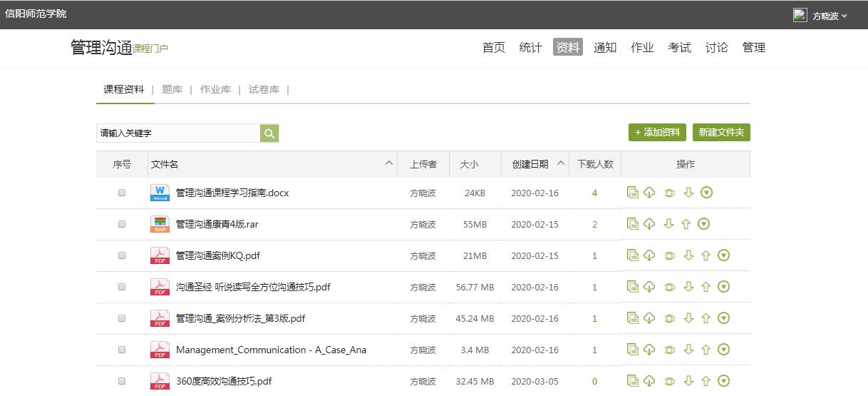Move 管理沟通康青4版.rar up in list
Screen dimensions: 868x396
point(686,224)
